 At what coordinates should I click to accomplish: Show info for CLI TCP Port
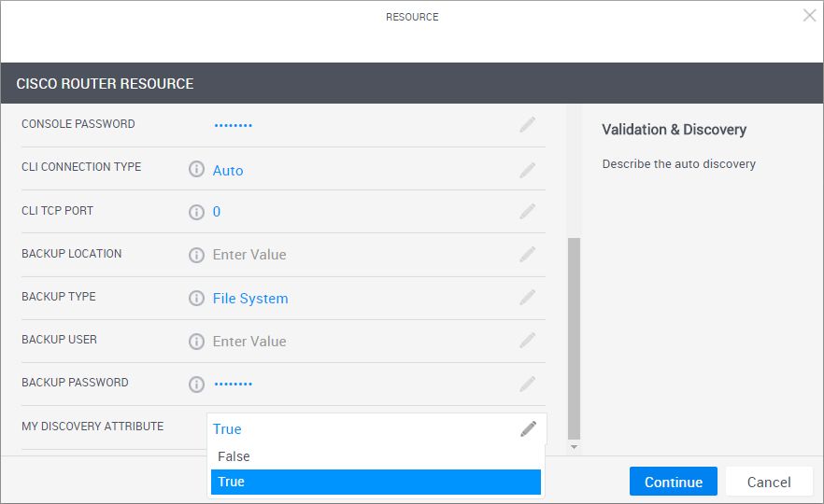pyautogui.click(x=196, y=212)
